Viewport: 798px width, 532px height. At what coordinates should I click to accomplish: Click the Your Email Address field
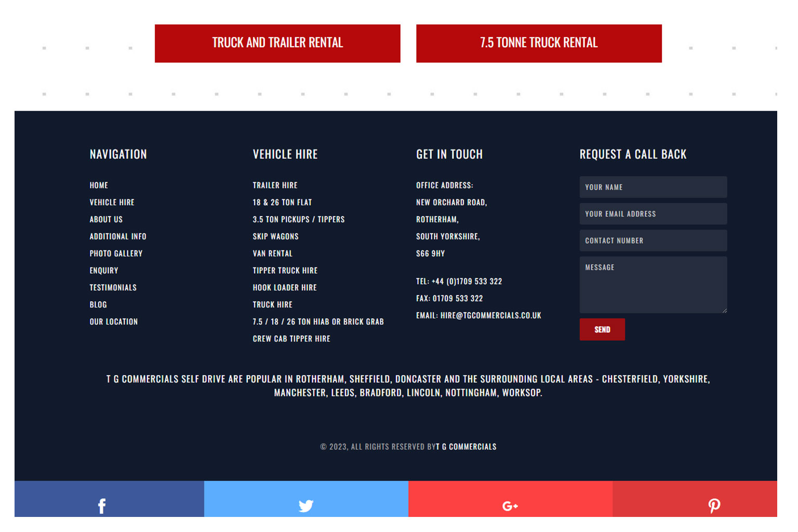(653, 214)
